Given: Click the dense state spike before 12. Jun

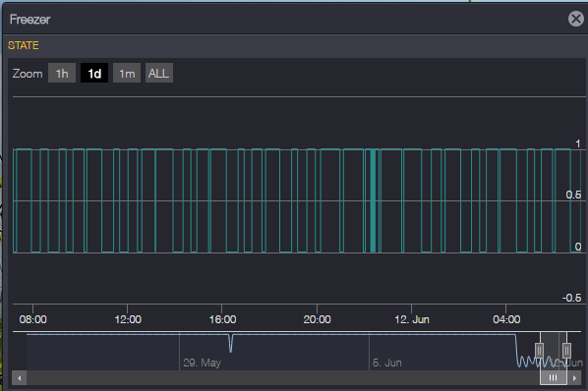Looking at the screenshot, I should [373, 200].
